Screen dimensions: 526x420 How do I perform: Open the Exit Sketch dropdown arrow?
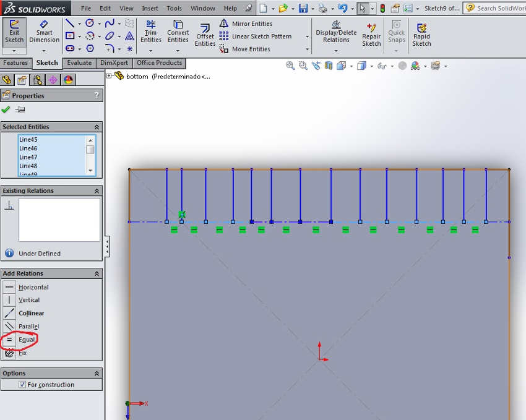(x=14, y=51)
